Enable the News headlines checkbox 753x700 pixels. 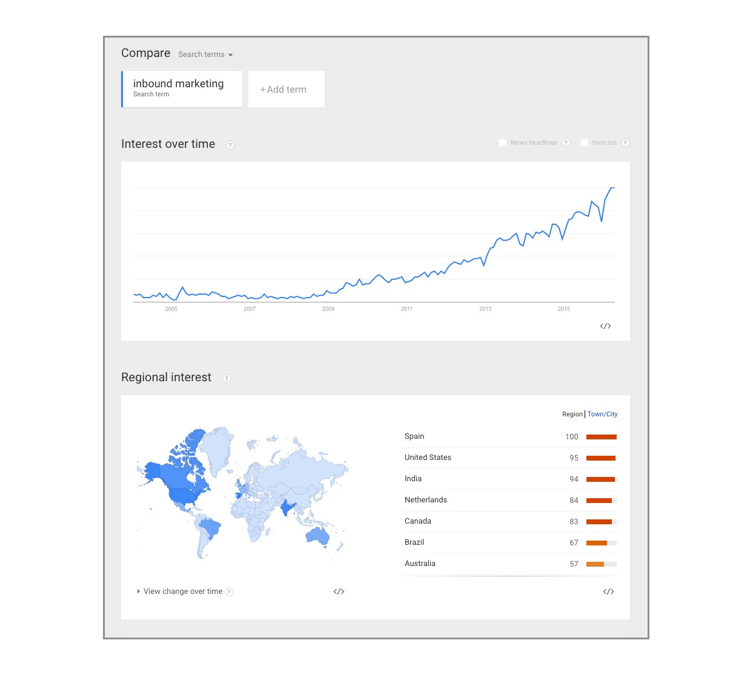(502, 143)
